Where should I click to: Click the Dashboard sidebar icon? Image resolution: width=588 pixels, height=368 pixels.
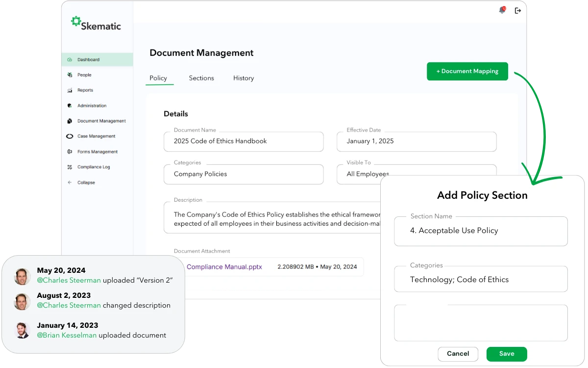(x=70, y=60)
